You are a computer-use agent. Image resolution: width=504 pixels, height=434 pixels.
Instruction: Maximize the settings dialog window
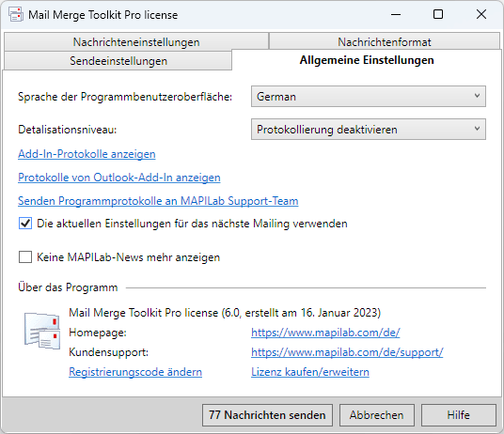pos(438,14)
